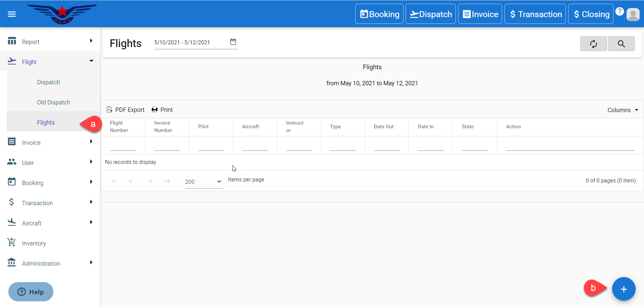Print the flights table
Screen dimensions: 644x307
(162, 110)
